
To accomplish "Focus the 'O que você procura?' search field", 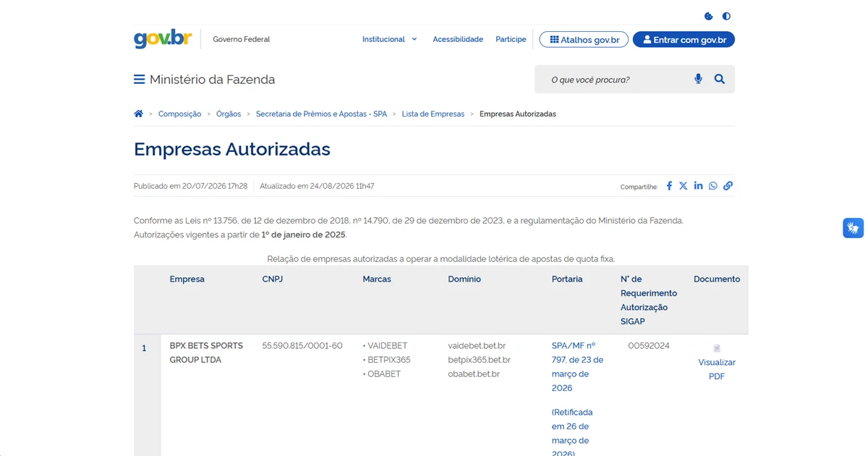I will (615, 80).
